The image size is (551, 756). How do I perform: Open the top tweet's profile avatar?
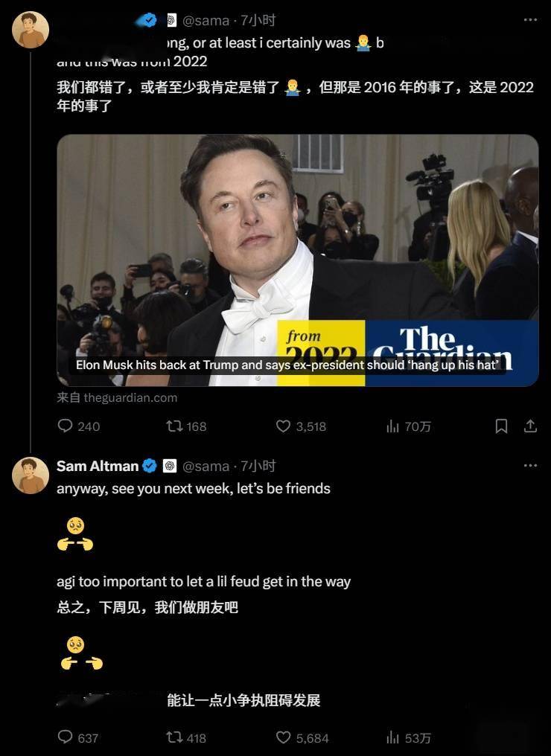point(31,30)
